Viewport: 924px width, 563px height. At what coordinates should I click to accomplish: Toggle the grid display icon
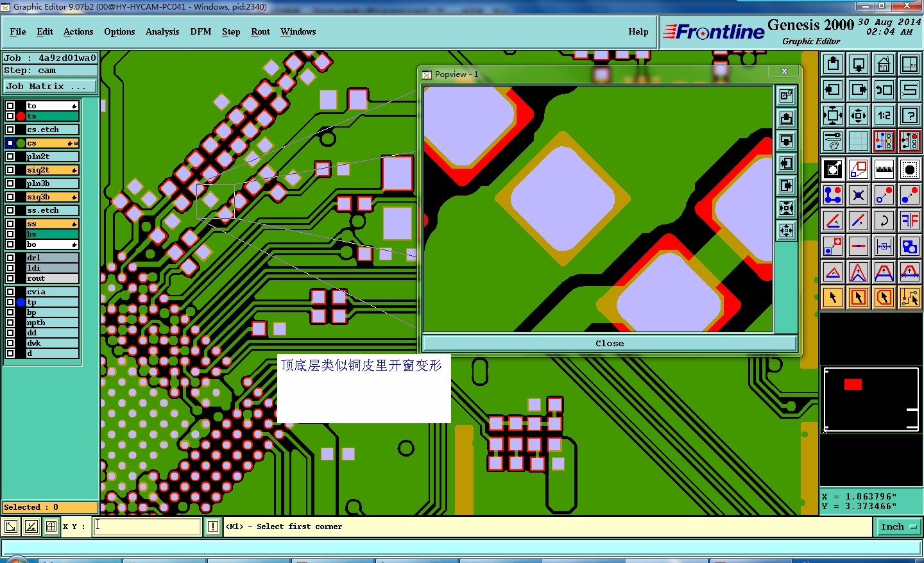[x=859, y=141]
